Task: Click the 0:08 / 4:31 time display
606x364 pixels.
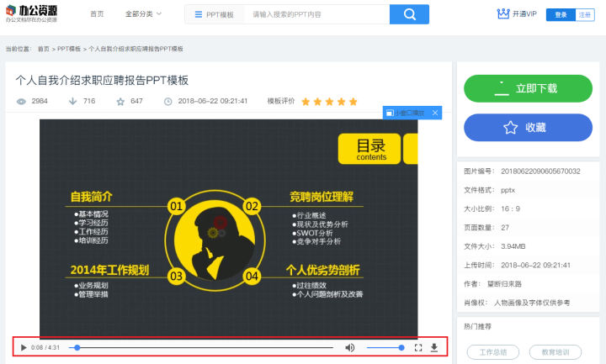Action: tap(45, 347)
